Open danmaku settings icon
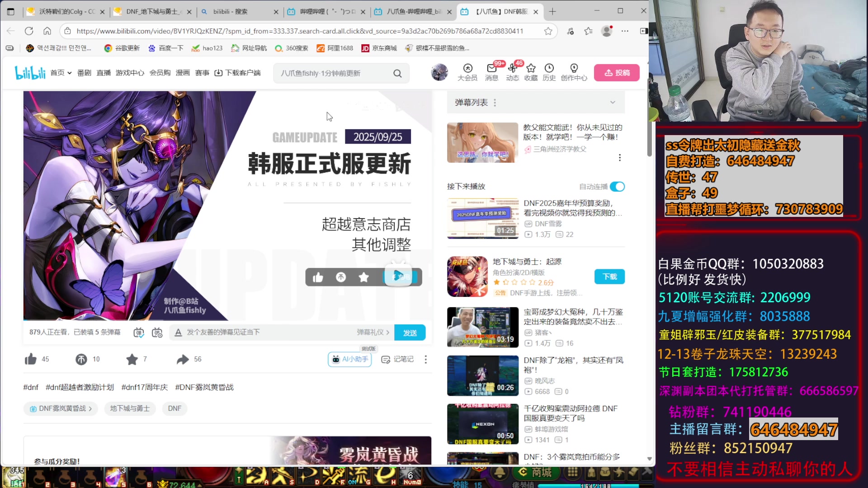This screenshot has height=488, width=868. point(157,333)
